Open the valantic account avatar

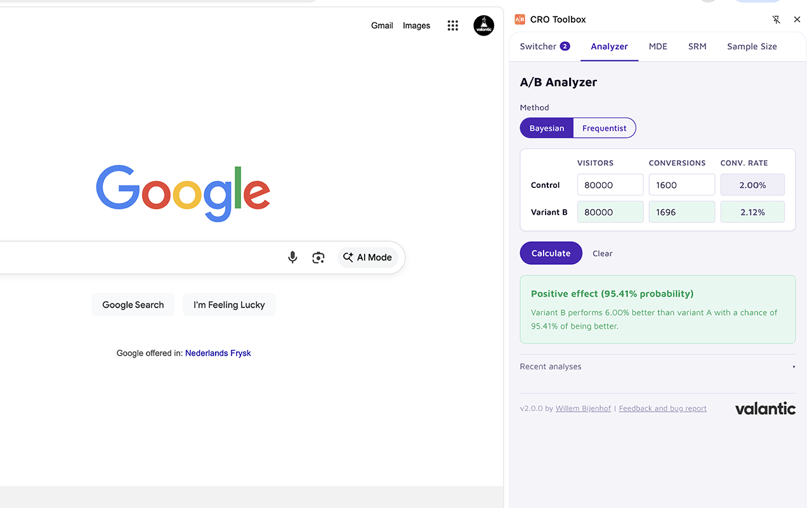click(x=483, y=25)
